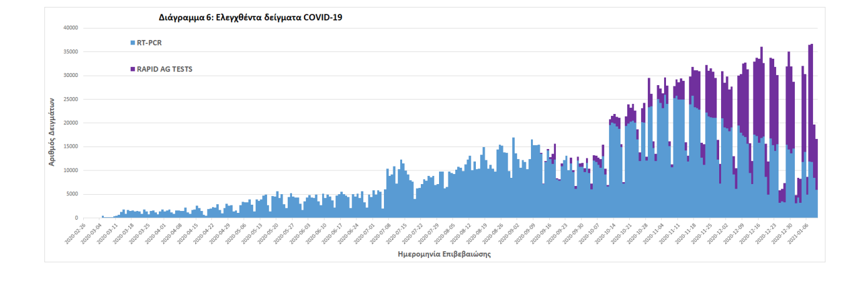
Task: Click the 20000 y-axis tick label
Action: (69, 123)
